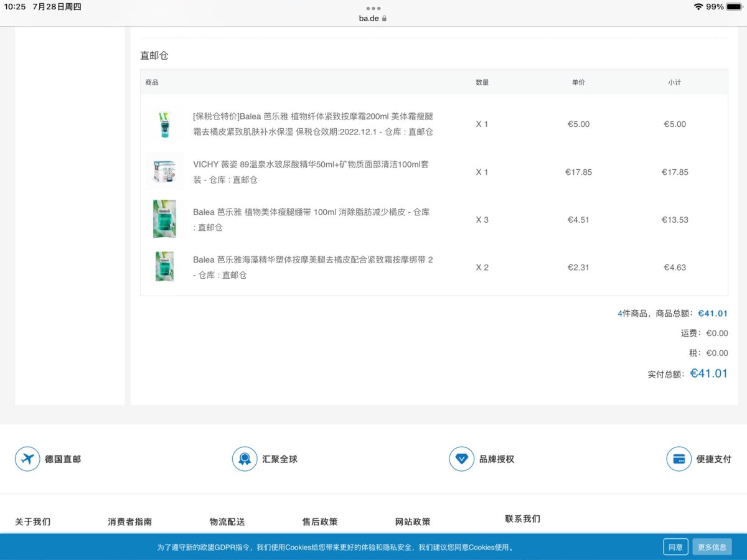Tap the card icon for 便捷支付
Viewport: 747px width, 560px height.
coord(679,459)
